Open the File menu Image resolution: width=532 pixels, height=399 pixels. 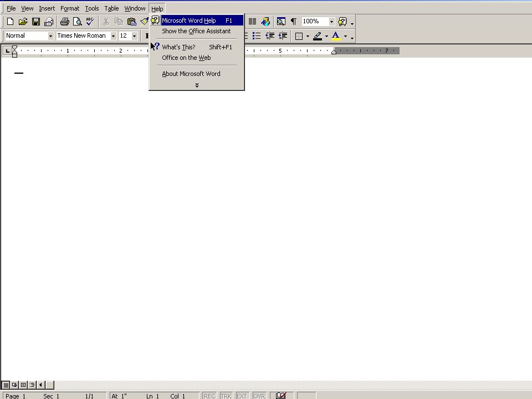(11, 8)
